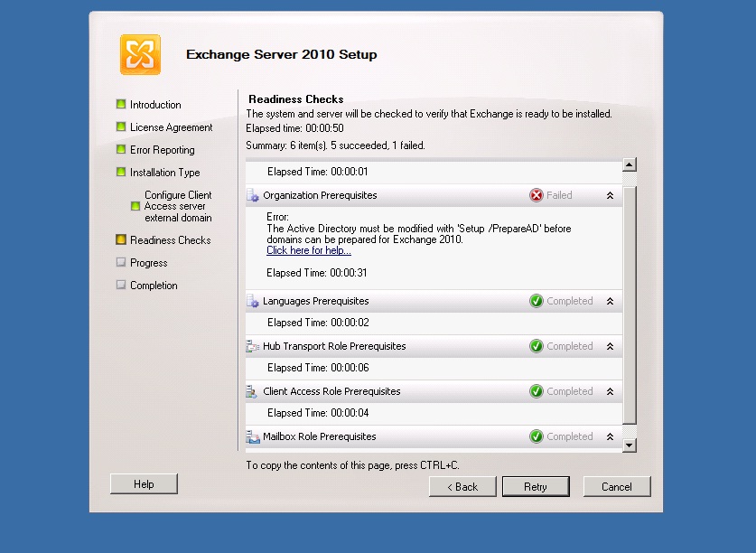Viewport: 756px width, 553px height.
Task: Click the 'Failed' status text
Action: tap(559, 195)
